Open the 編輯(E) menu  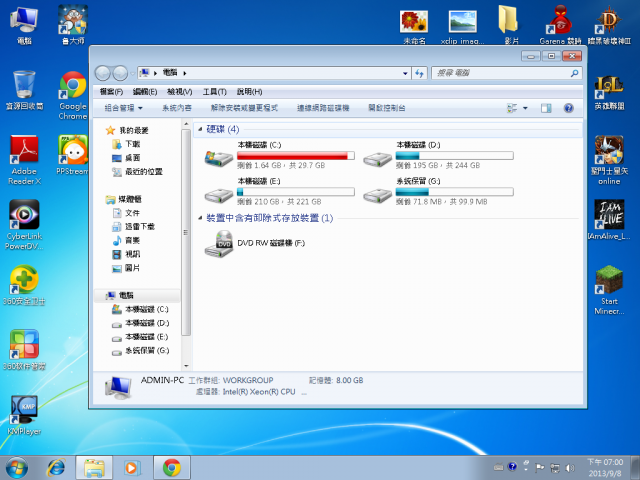pos(145,92)
